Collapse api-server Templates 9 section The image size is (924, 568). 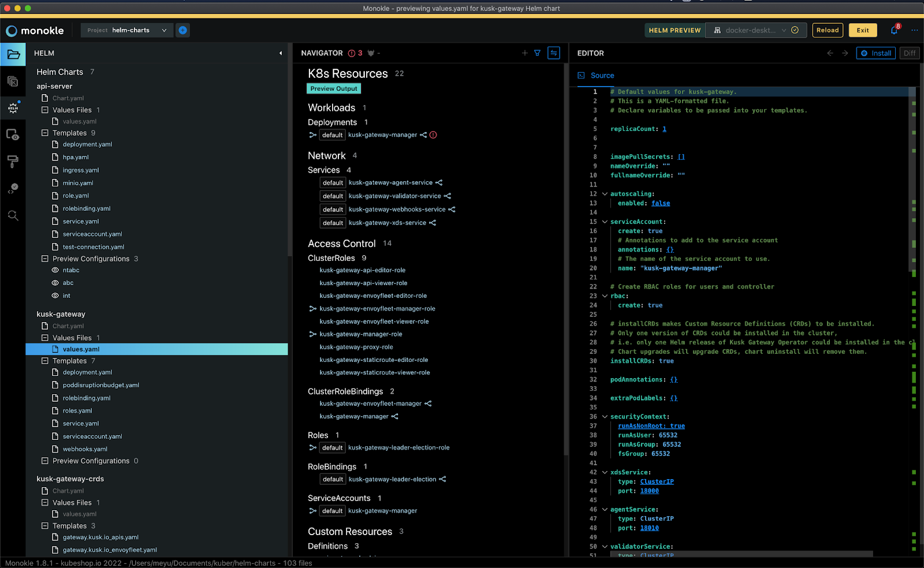pos(44,133)
